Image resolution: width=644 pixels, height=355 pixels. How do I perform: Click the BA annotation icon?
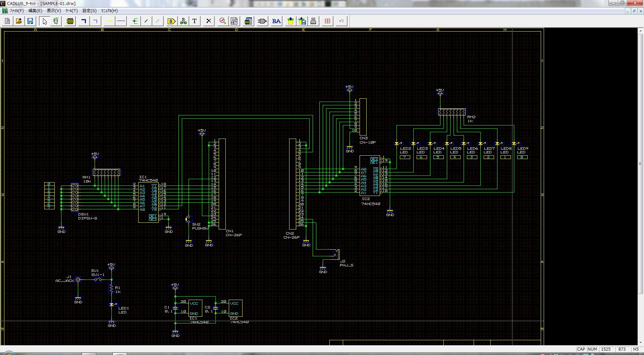tap(276, 21)
